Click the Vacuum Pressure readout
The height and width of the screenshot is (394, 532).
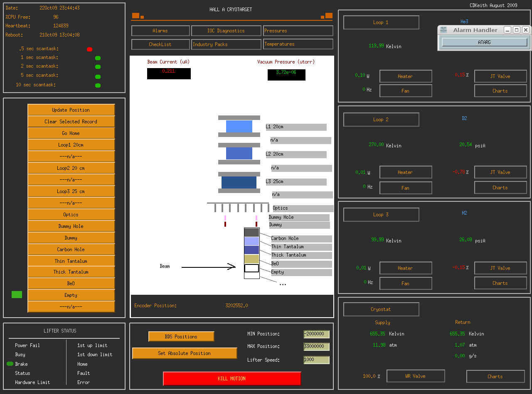coord(286,75)
